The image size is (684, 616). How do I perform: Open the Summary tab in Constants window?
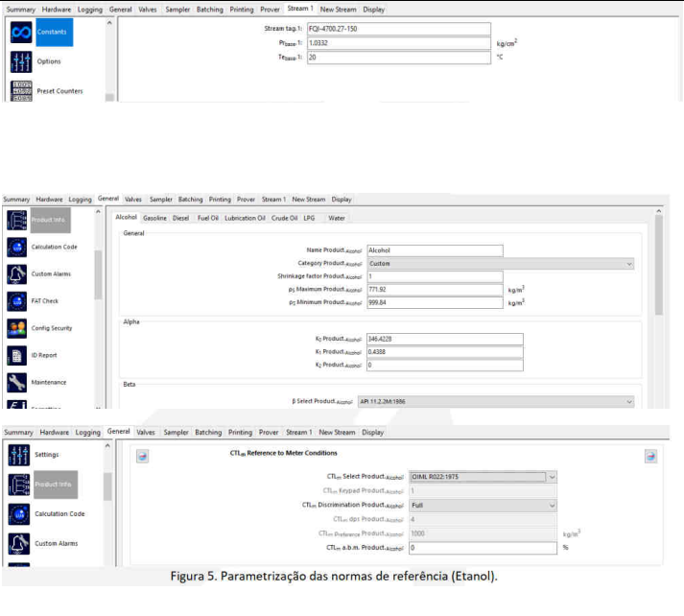click(20, 10)
